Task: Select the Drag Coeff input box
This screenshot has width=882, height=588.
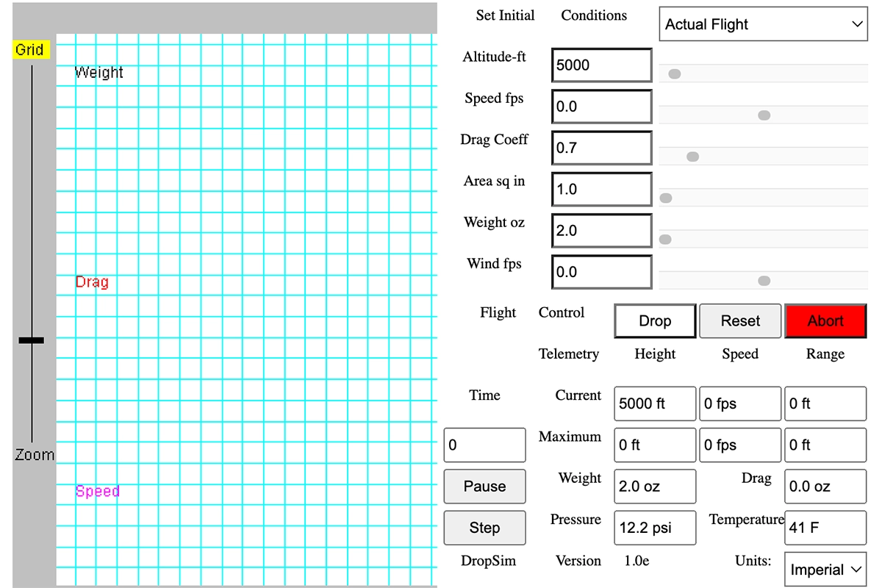Action: 601,148
